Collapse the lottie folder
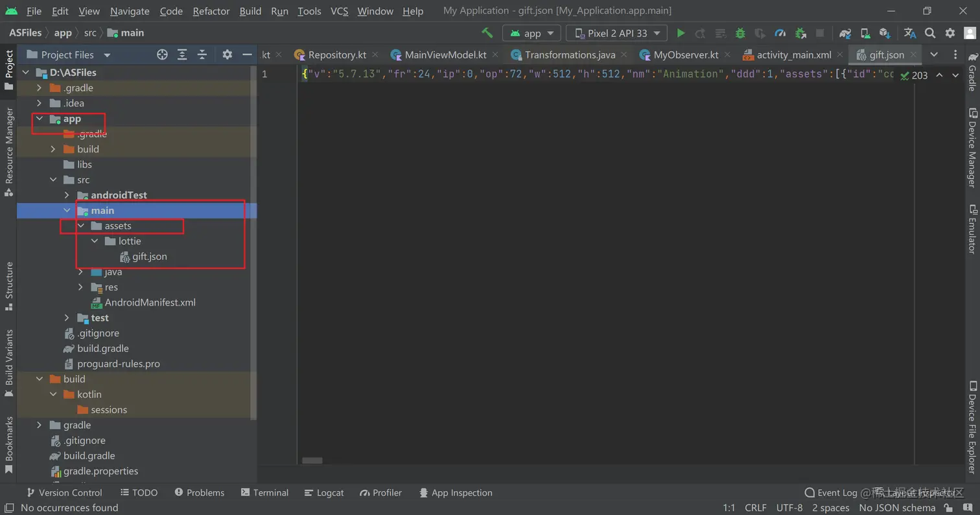The height and width of the screenshot is (515, 980). [95, 241]
